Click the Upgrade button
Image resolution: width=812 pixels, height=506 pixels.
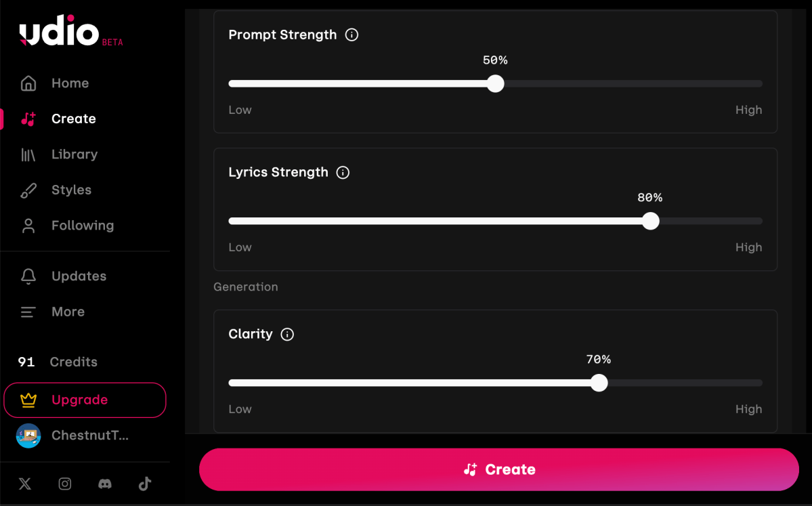[85, 400]
